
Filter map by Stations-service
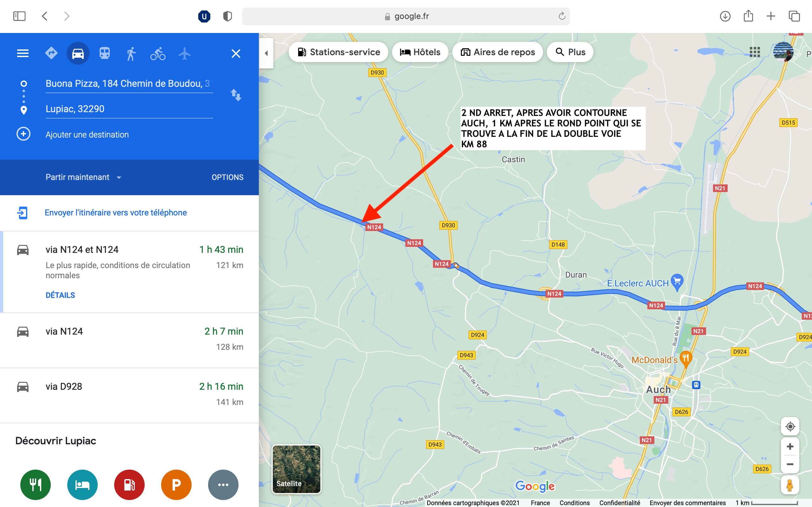point(338,52)
